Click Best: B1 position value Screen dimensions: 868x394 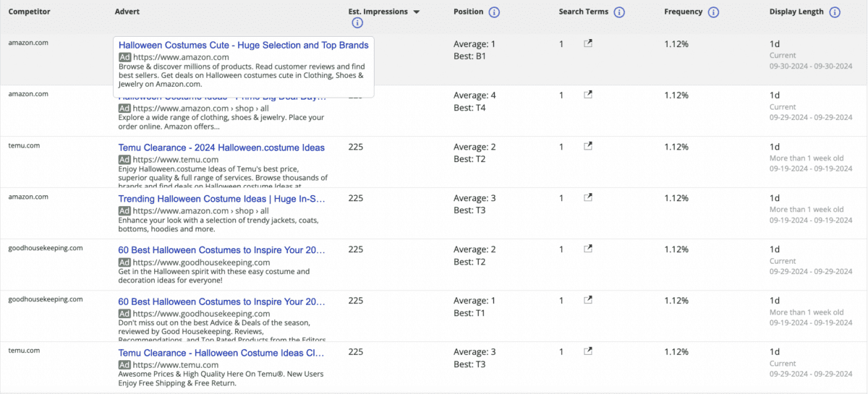pyautogui.click(x=469, y=56)
